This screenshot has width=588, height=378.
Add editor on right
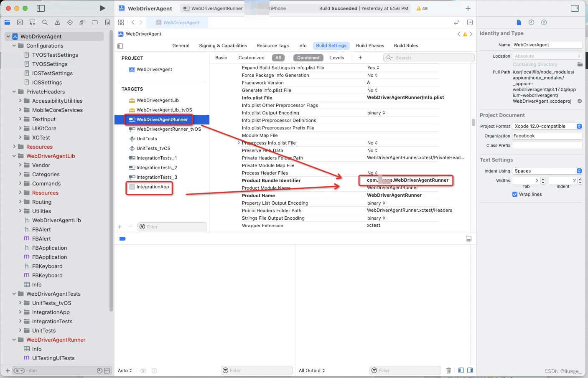[x=470, y=23]
